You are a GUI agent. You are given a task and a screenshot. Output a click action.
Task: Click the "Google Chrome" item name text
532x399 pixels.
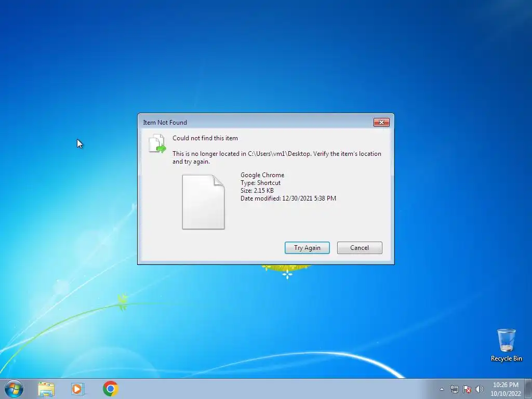pos(262,175)
